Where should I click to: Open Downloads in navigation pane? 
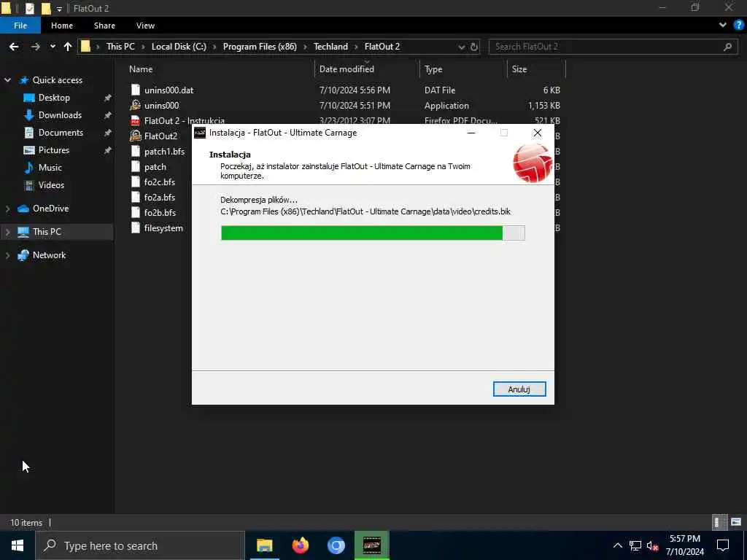pyautogui.click(x=60, y=115)
